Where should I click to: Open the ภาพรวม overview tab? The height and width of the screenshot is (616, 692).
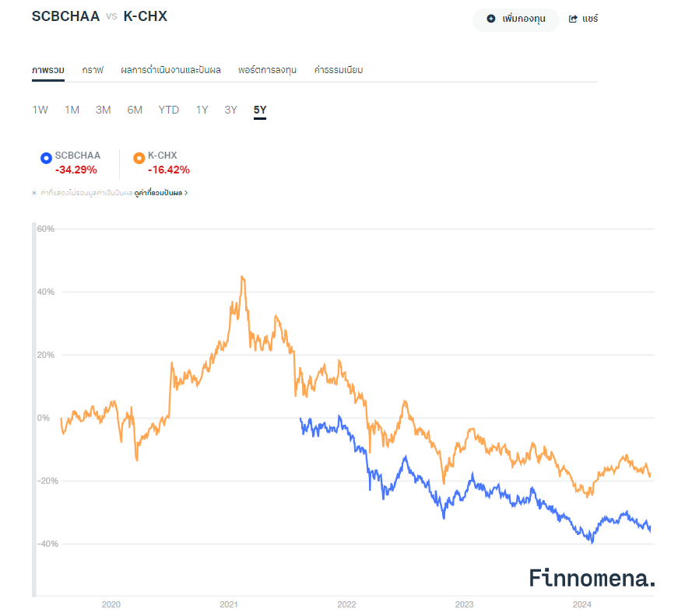click(48, 70)
